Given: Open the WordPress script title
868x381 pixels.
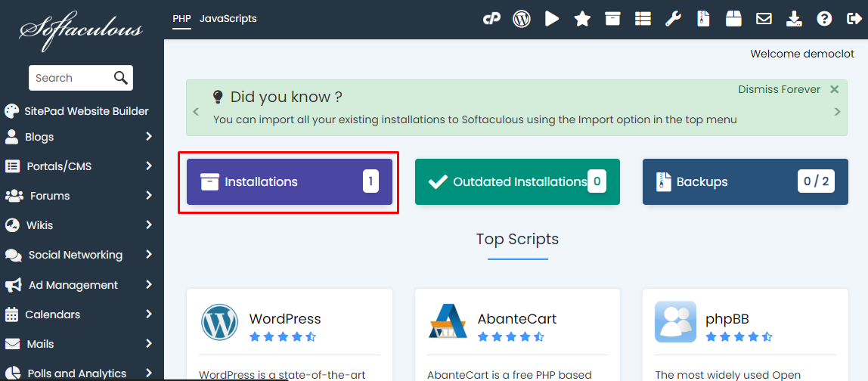Looking at the screenshot, I should [x=285, y=319].
